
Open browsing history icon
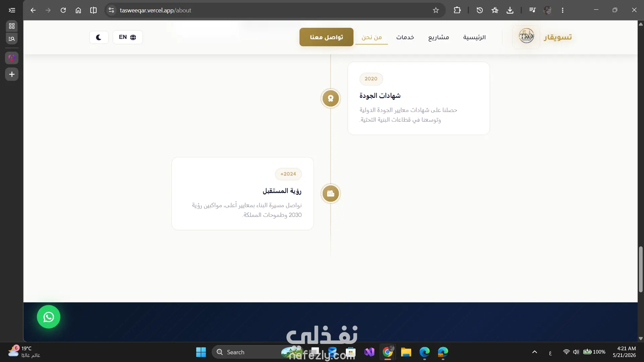pyautogui.click(x=480, y=10)
